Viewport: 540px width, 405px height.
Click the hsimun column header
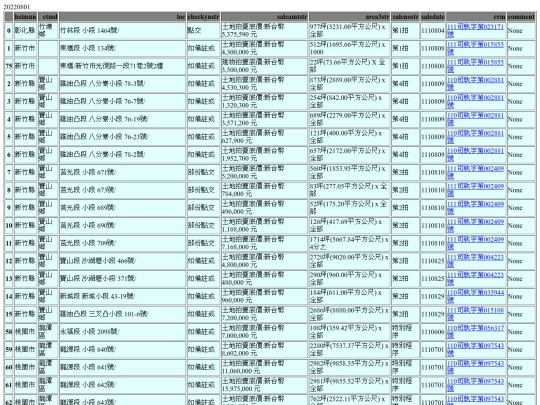(x=25, y=17)
